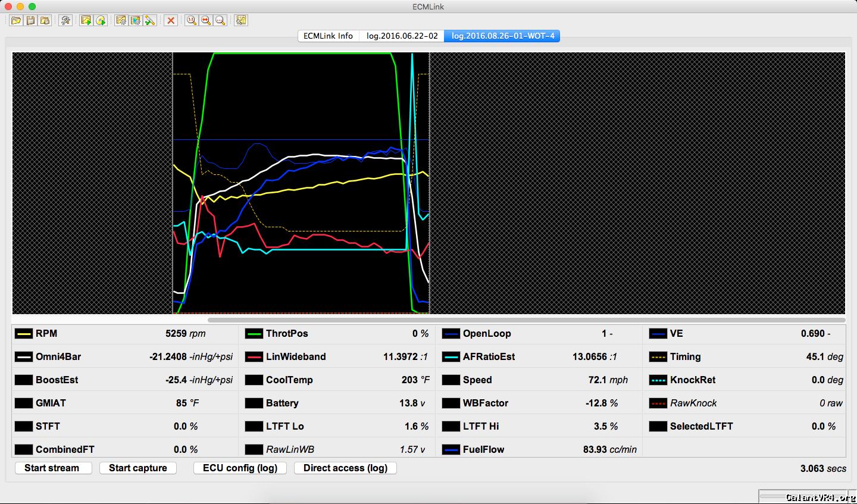Click the 13.0656 :1 AFRatioEst value
Screen dimensions: 857x504
595,357
